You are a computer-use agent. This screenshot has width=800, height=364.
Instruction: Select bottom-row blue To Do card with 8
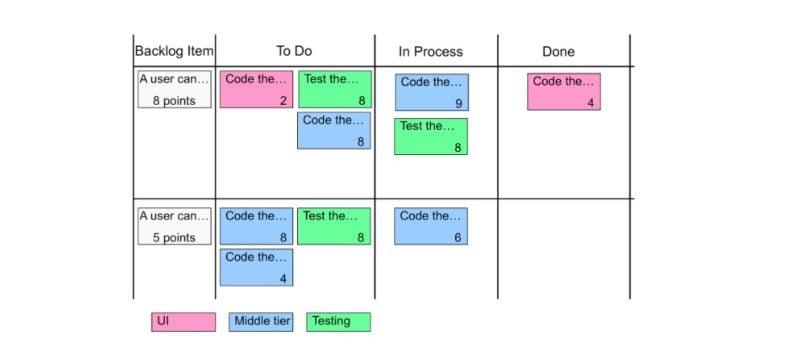[x=256, y=226]
